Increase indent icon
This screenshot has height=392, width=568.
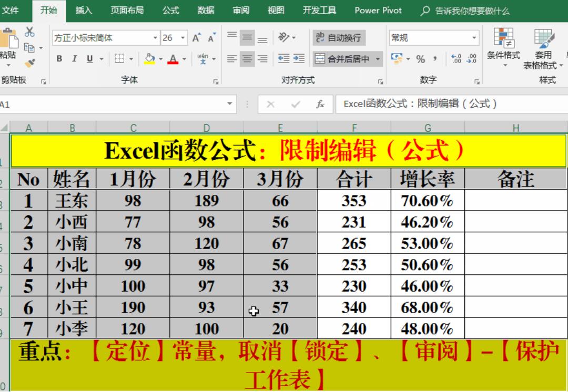click(299, 59)
